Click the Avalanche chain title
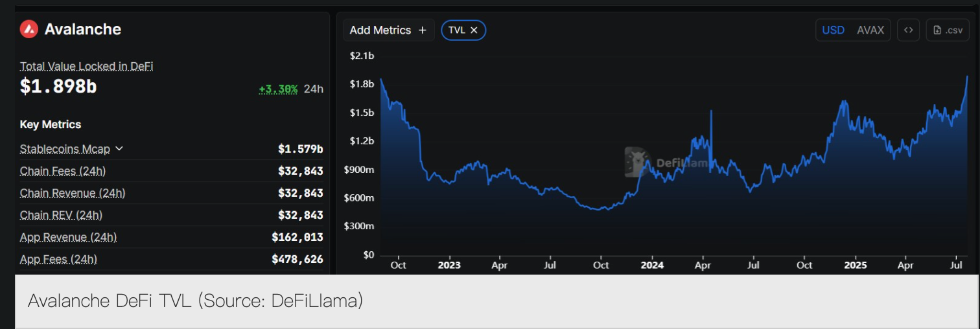This screenshot has width=980, height=329. point(82,29)
